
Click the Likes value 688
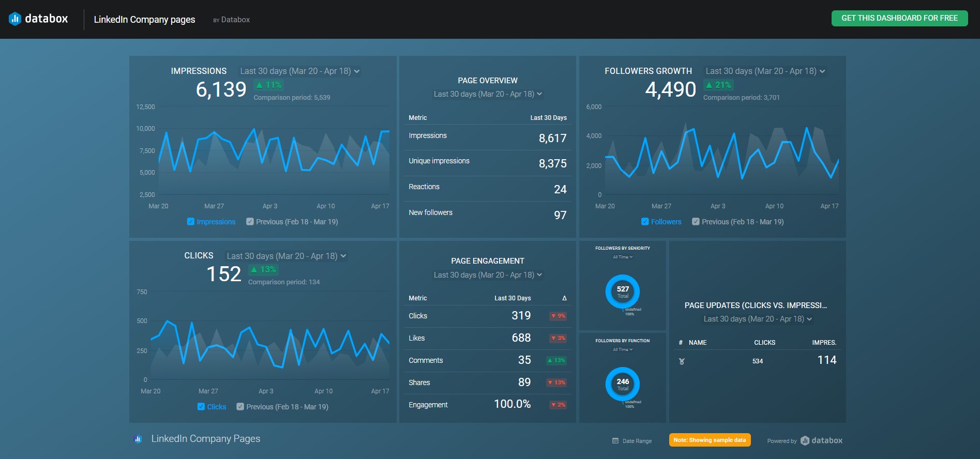[521, 338]
